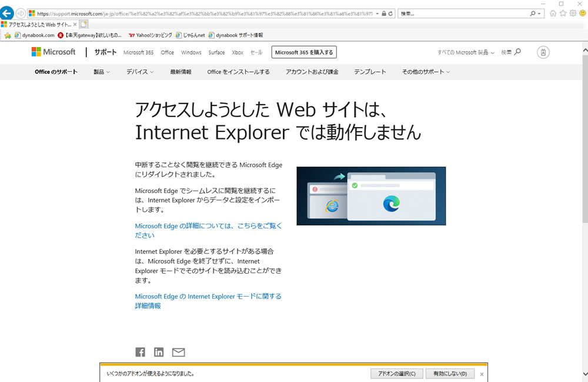Click 有効にしない(D) button
The width and height of the screenshot is (588, 382).
pyautogui.click(x=450, y=373)
